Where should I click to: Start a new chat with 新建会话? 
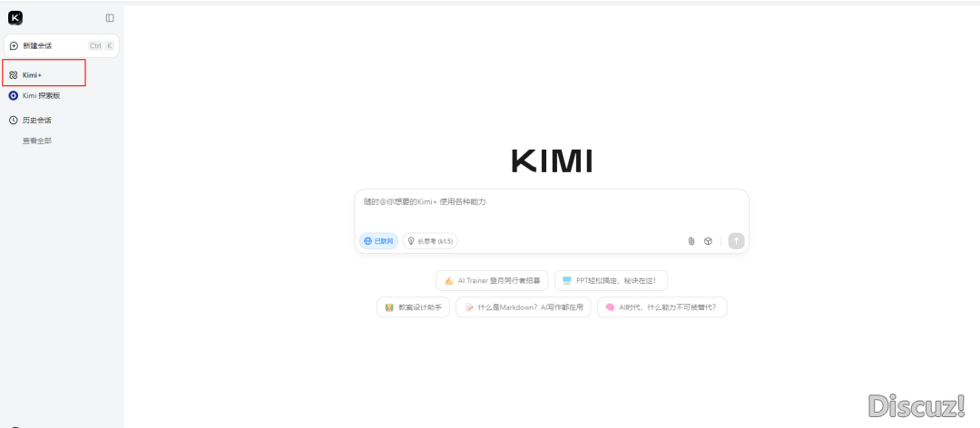pos(62,45)
